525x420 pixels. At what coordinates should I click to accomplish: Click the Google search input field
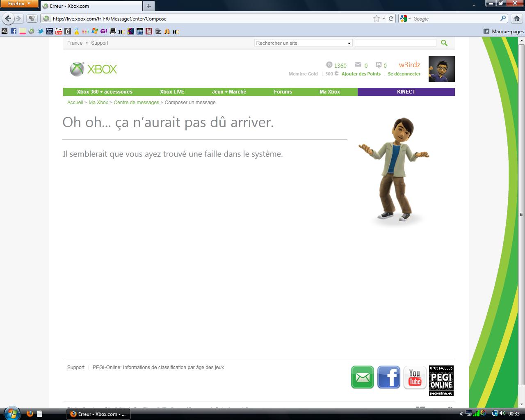point(455,18)
